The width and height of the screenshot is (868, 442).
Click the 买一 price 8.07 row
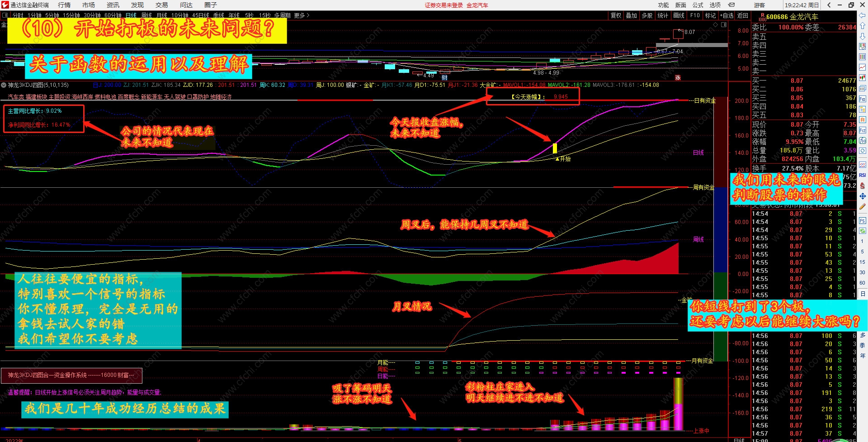coord(804,81)
